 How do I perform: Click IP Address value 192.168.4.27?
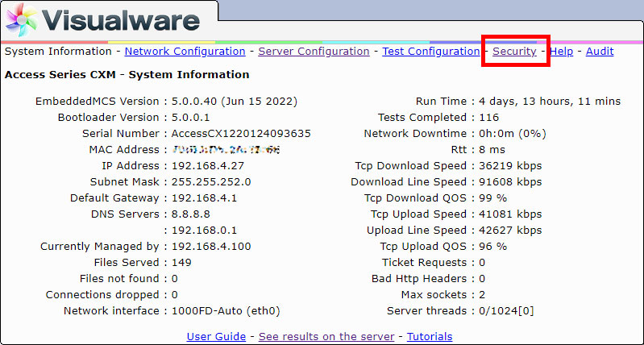point(208,166)
